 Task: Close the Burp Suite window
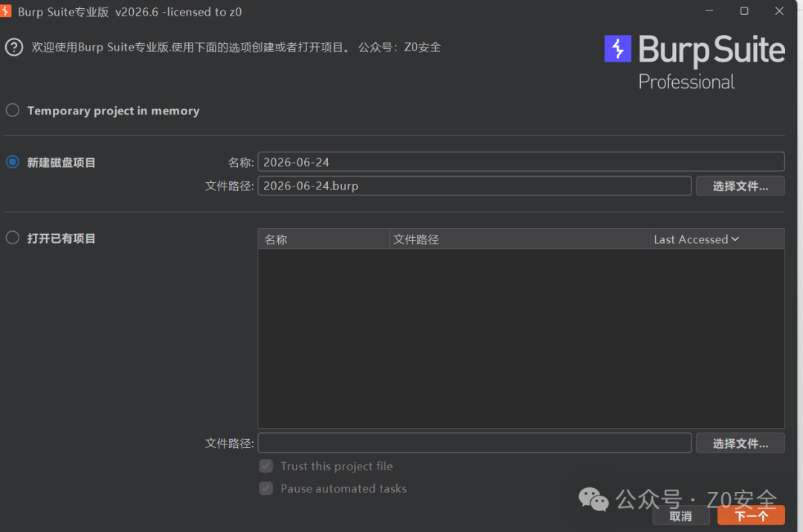779,10
